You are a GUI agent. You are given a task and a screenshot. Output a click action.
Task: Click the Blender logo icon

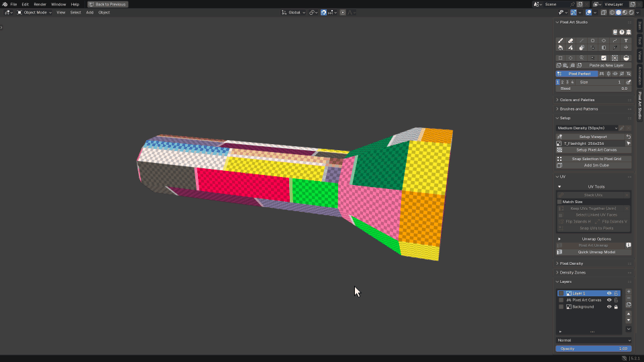click(x=5, y=4)
